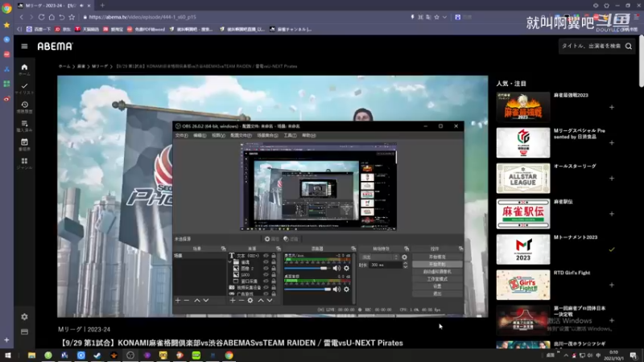
Task: Toggle visibility of the LOGO source
Action: pos(266,275)
